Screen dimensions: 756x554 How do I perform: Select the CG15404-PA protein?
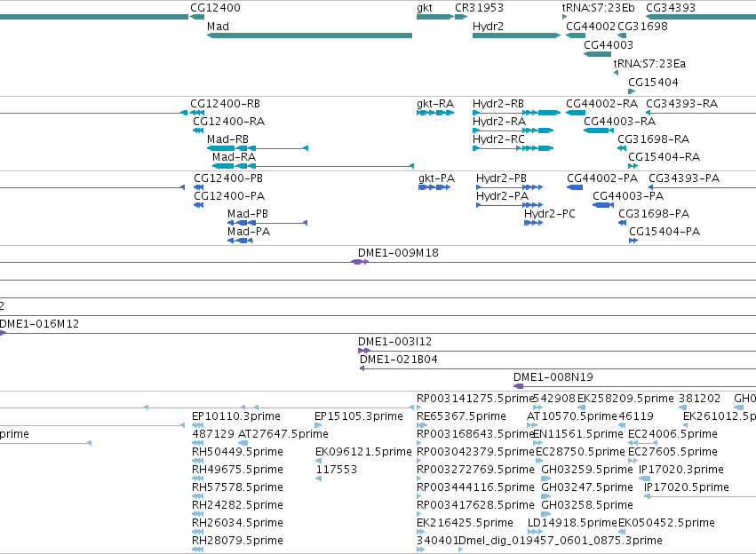point(633,241)
